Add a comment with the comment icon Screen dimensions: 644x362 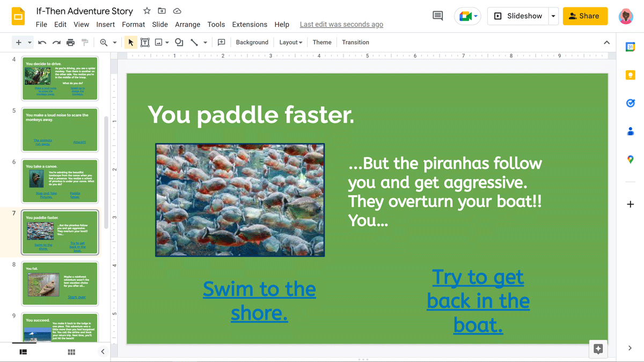[x=221, y=42]
